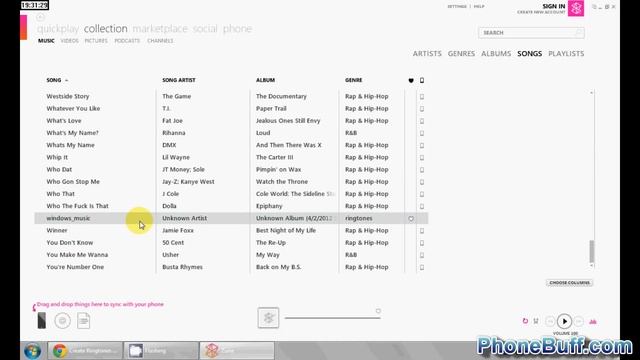Click the search magnifier icon
The width and height of the screenshot is (640, 360).
(578, 33)
